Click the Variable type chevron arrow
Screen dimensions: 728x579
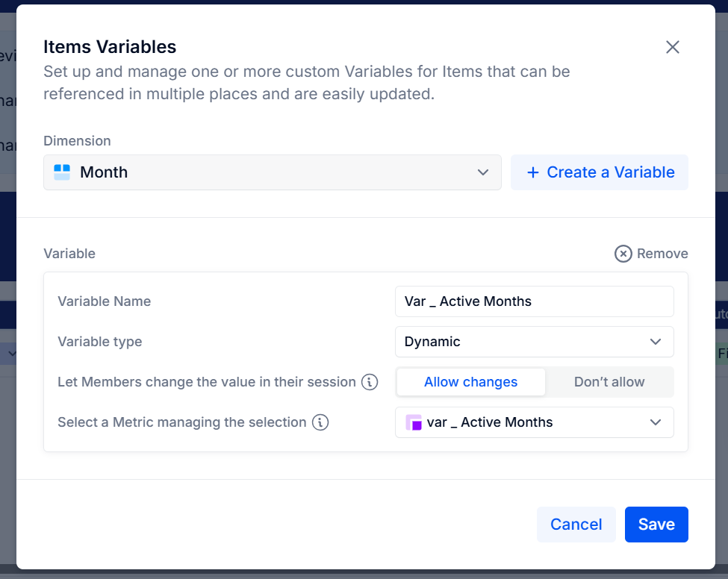(x=656, y=342)
